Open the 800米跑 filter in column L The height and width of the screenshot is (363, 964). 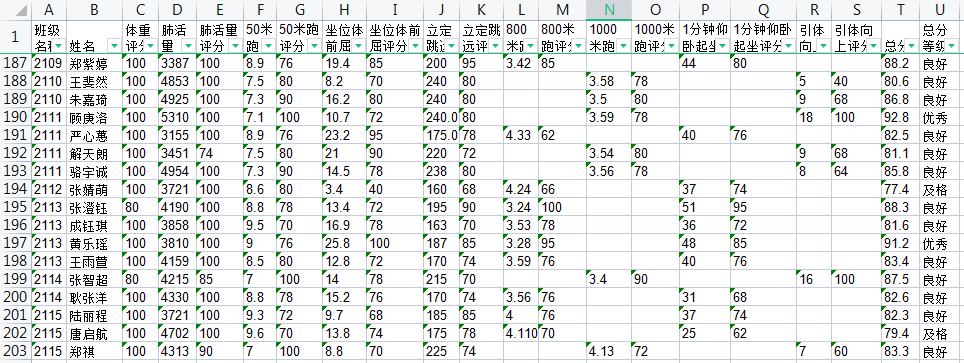tap(531, 46)
